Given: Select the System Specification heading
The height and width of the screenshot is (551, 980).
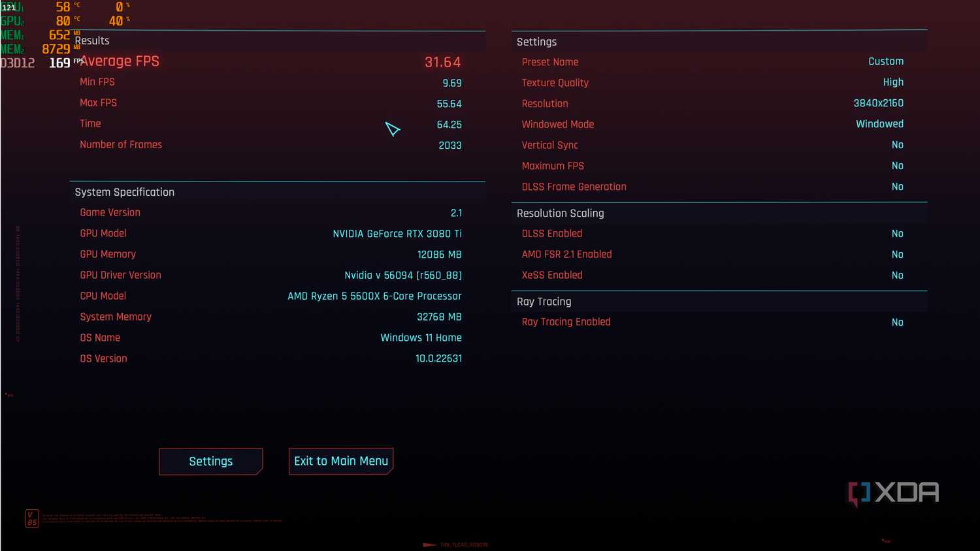Looking at the screenshot, I should point(125,192).
